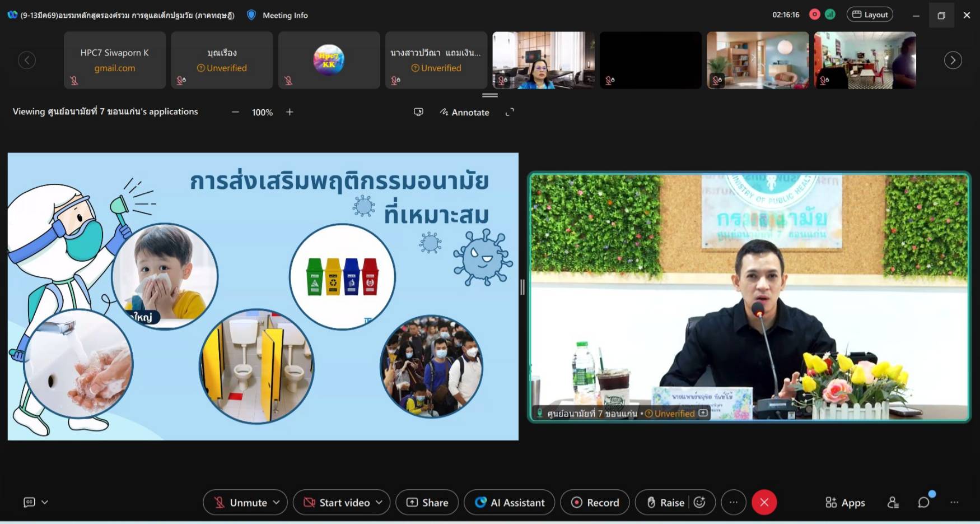Image resolution: width=980 pixels, height=524 pixels.
Task: Open the reactions emoji picker
Action: pyautogui.click(x=699, y=502)
